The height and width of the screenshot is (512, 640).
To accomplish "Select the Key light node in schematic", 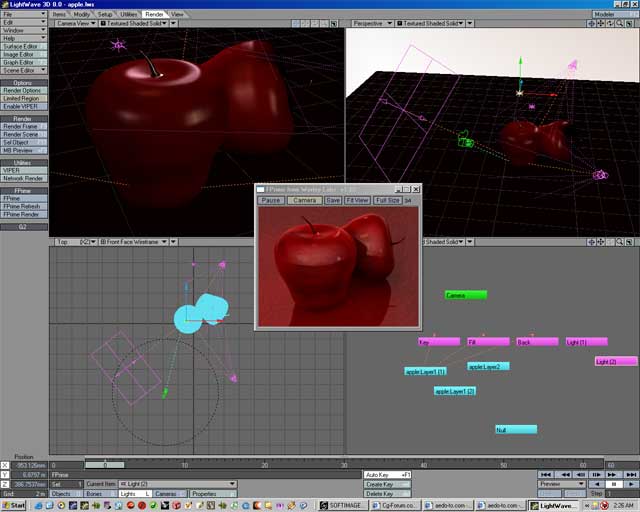I will point(439,342).
